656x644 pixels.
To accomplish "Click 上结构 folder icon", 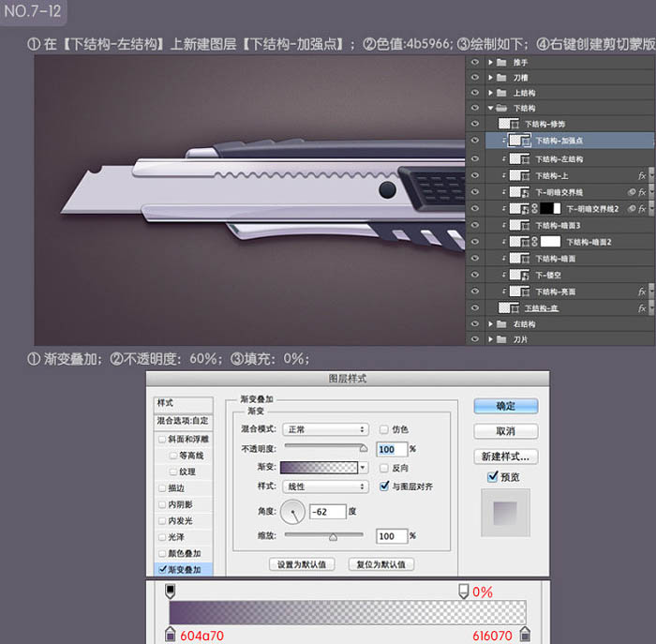I will [501, 93].
